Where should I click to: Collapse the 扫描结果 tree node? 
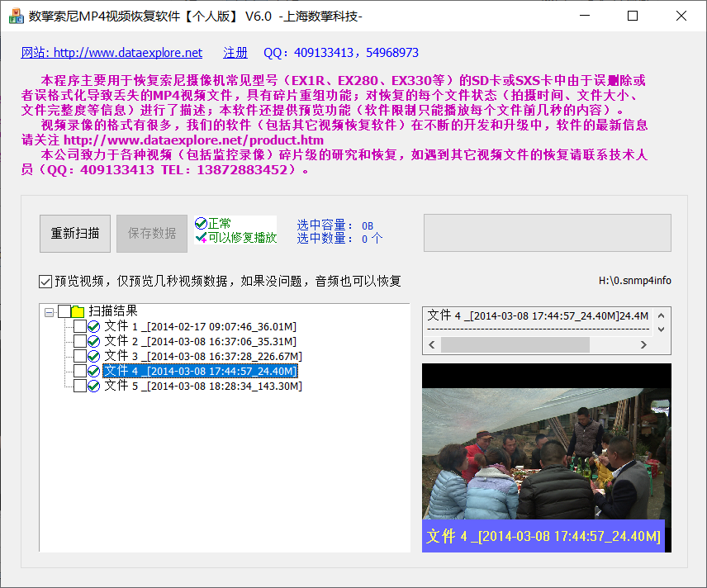50,311
